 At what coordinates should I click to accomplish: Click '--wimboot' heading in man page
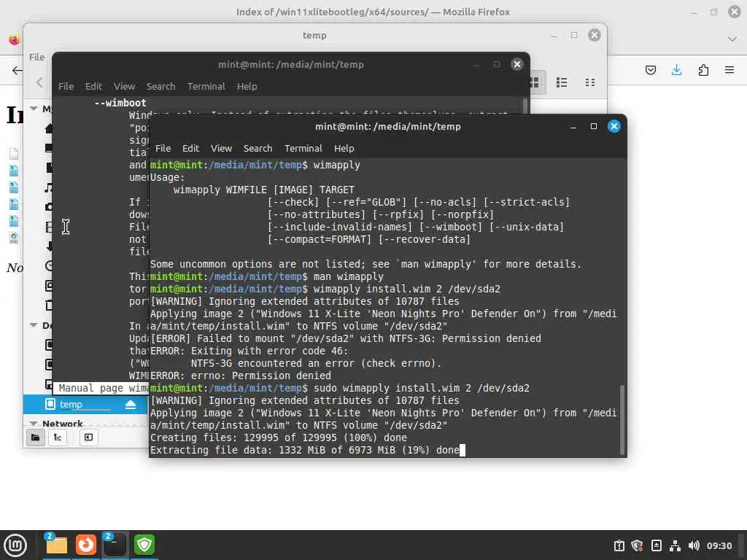(120, 103)
